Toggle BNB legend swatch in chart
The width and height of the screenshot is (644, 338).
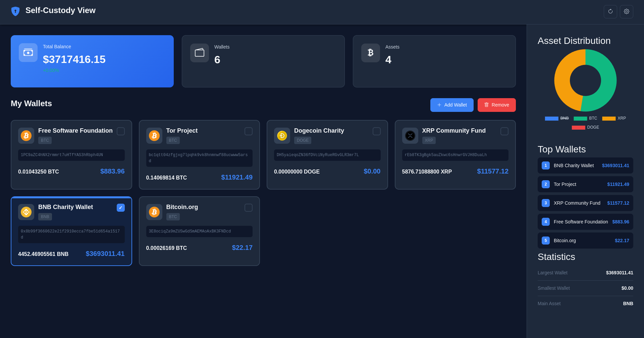551,119
